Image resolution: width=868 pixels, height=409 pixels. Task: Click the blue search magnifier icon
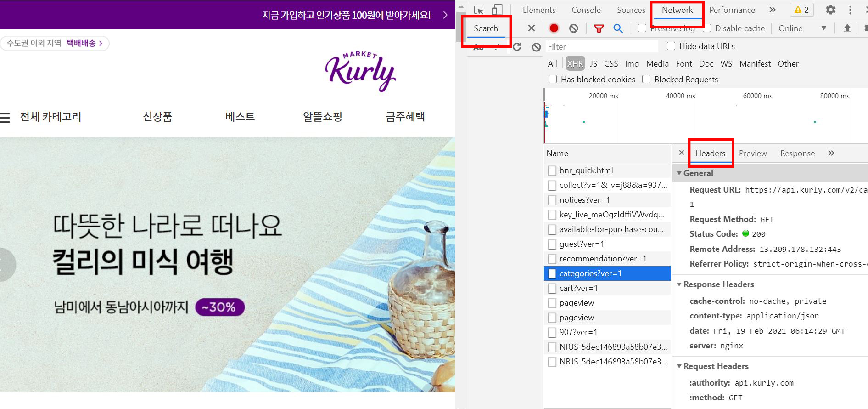coord(618,28)
